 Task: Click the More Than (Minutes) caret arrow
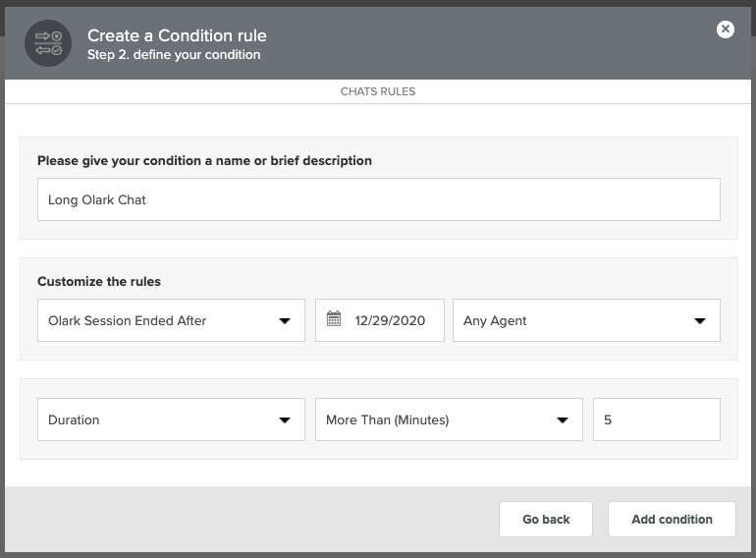click(x=563, y=420)
